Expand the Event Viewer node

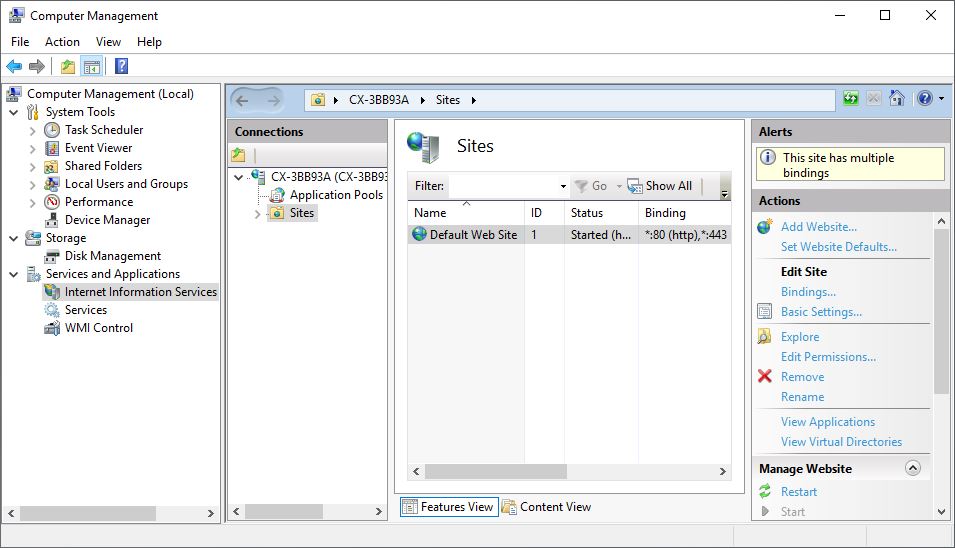[32, 149]
